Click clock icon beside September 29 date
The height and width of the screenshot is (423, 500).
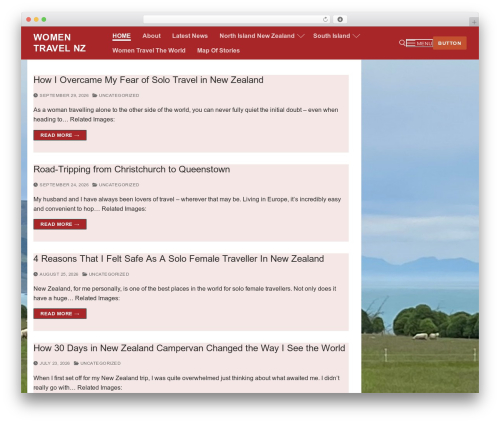[36, 95]
